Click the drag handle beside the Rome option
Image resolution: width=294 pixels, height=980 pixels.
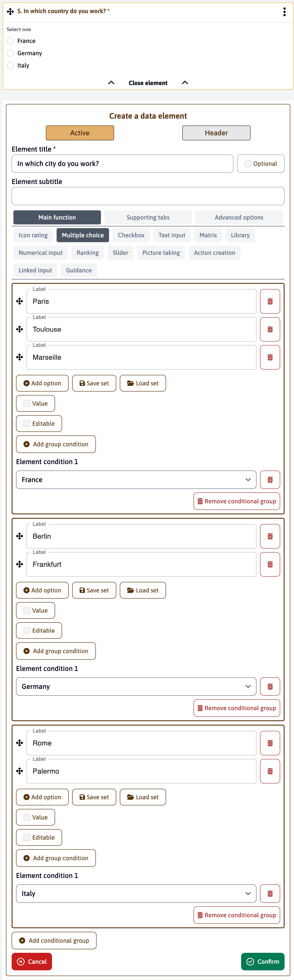click(19, 743)
